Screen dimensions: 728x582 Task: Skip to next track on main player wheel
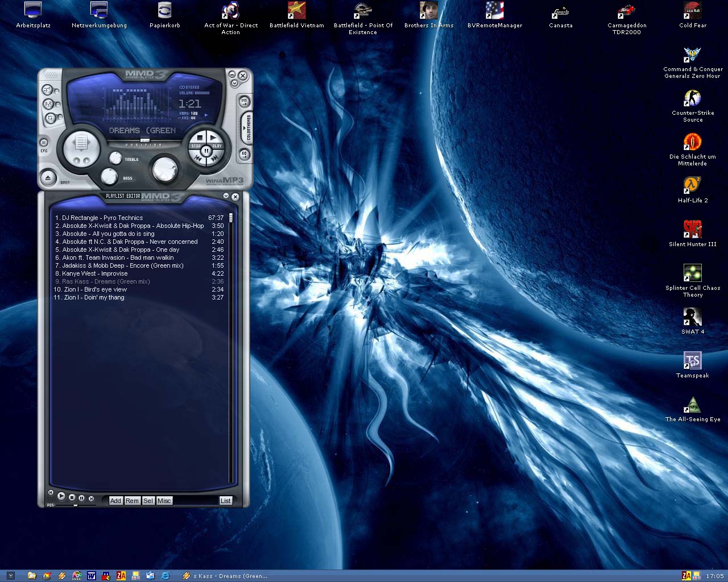[x=214, y=158]
